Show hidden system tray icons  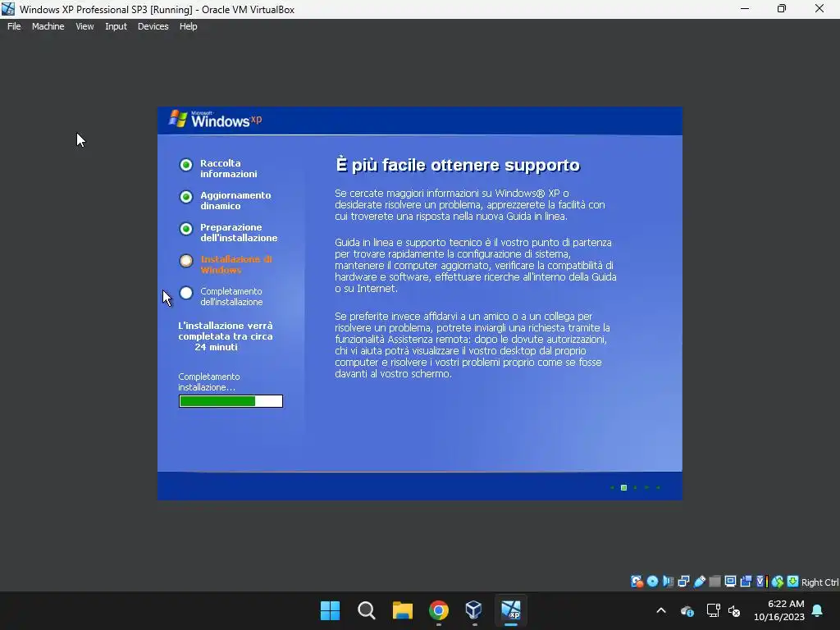tap(661, 610)
